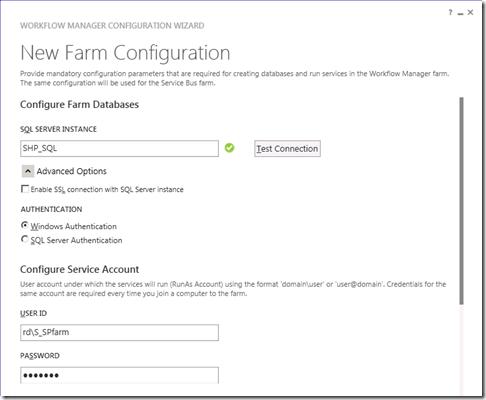
Task: Test the SQL connection
Action: pyautogui.click(x=287, y=149)
